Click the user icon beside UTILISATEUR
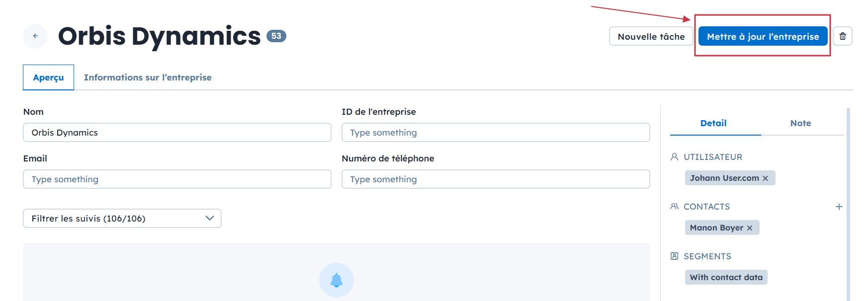The image size is (868, 301). point(675,157)
